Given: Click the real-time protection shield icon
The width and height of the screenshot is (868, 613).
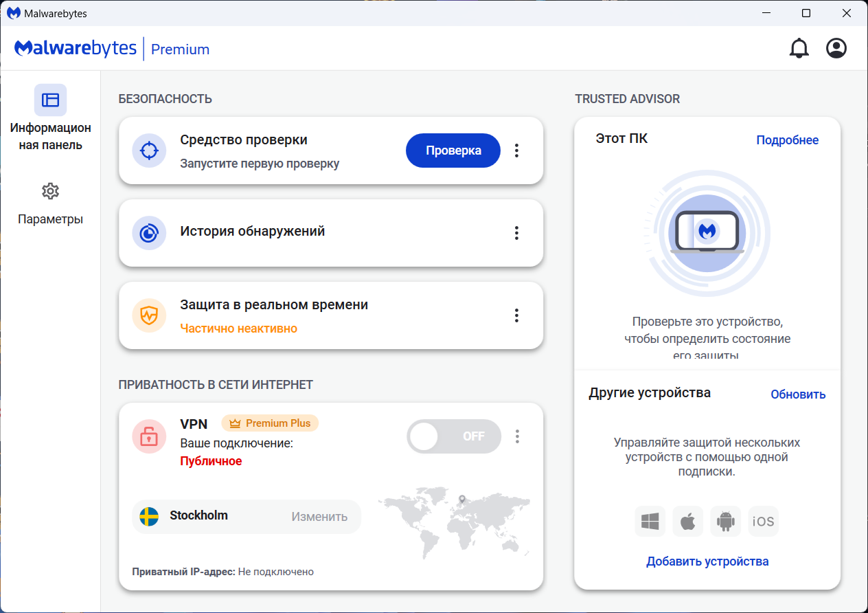Looking at the screenshot, I should [149, 315].
